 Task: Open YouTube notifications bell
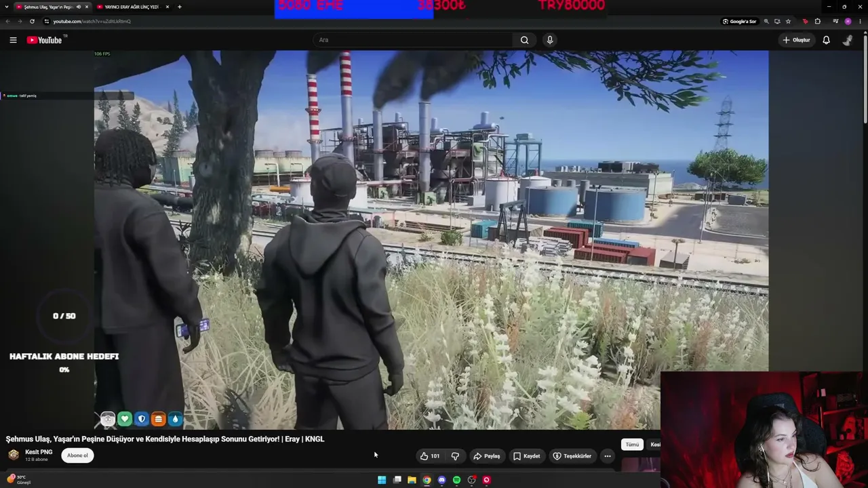[826, 40]
